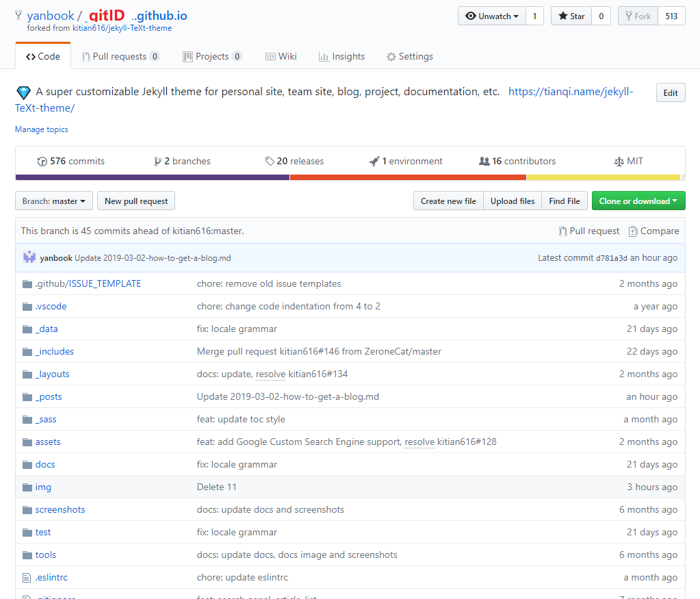Click the contributors people icon
700x599 pixels.
tap(484, 162)
